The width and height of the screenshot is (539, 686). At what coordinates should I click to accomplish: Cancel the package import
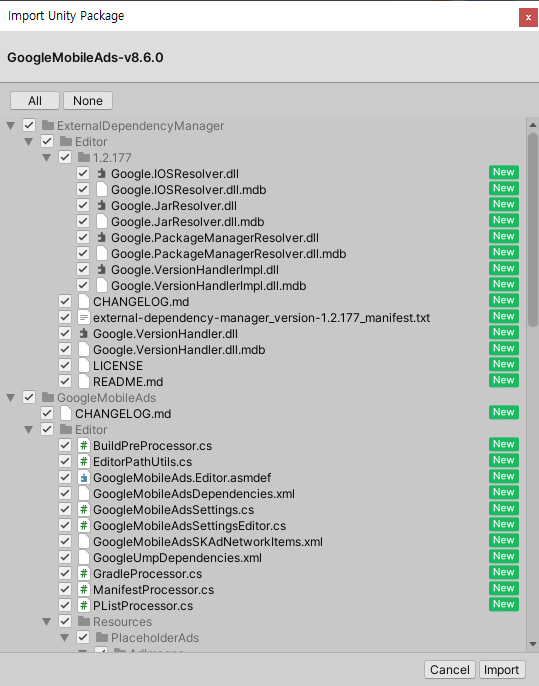(450, 669)
